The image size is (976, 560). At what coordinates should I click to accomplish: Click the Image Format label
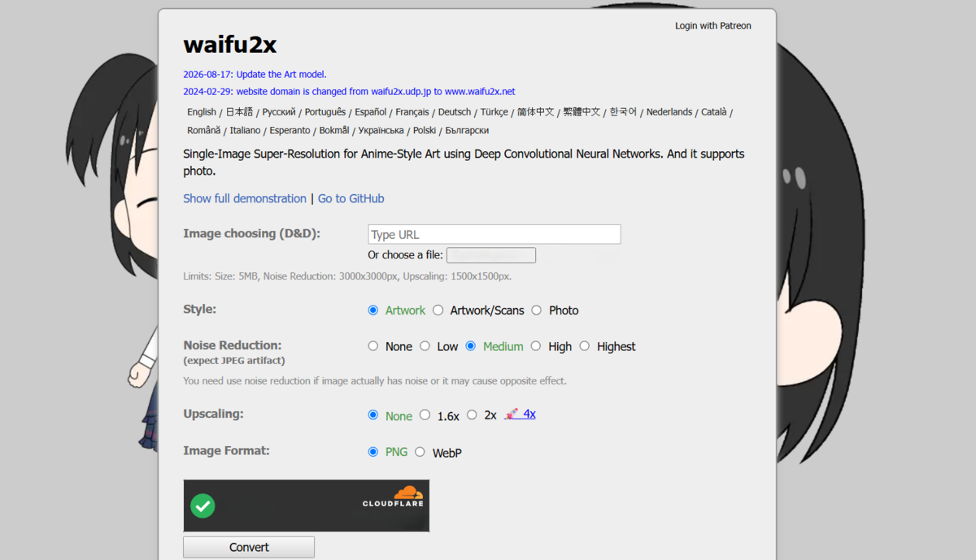point(226,450)
